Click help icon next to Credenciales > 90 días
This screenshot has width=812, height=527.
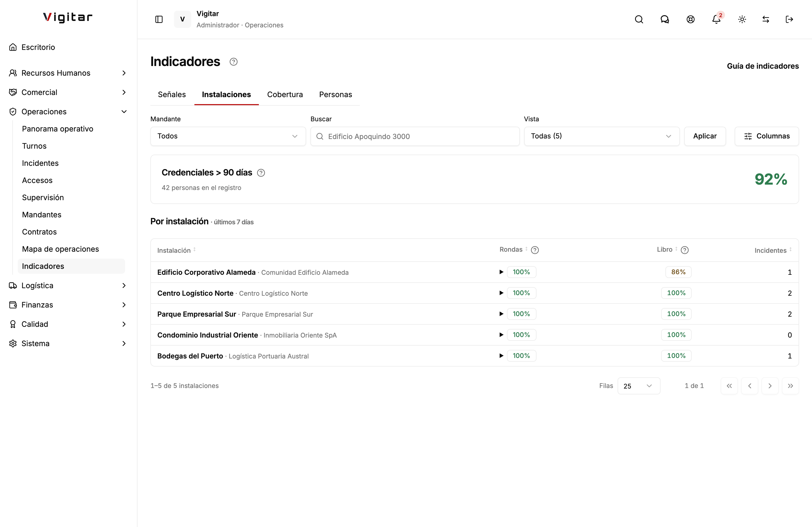click(261, 173)
